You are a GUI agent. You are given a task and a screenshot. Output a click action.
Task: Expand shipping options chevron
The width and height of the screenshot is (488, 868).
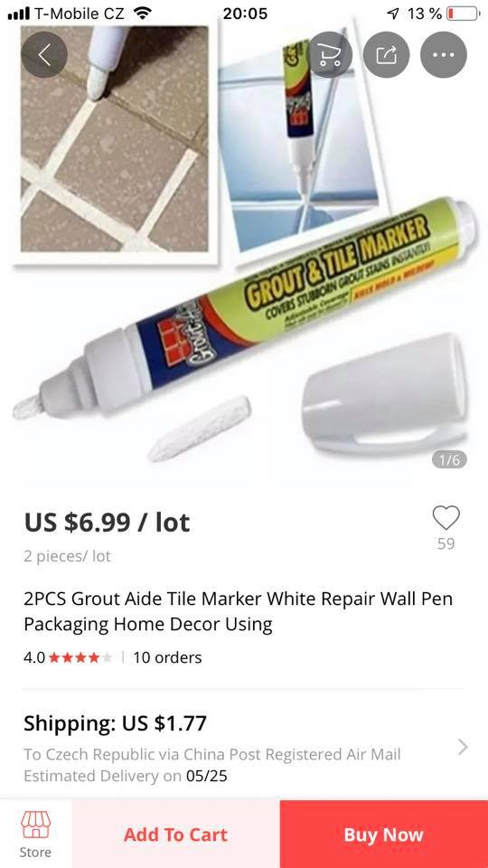[463, 748]
